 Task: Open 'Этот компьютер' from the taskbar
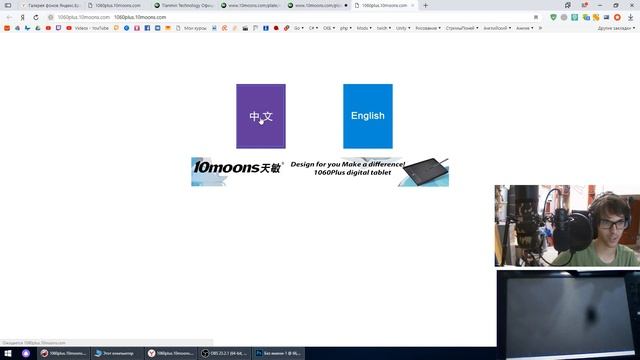(117, 353)
